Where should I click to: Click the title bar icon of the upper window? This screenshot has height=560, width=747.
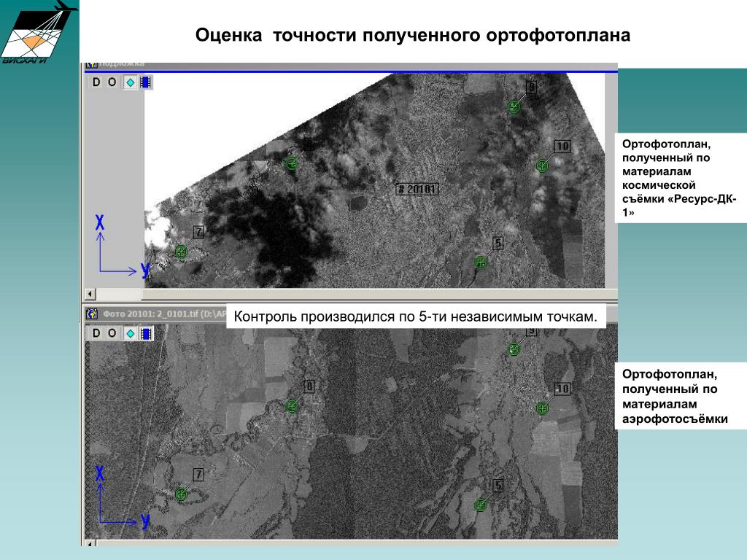[x=92, y=64]
